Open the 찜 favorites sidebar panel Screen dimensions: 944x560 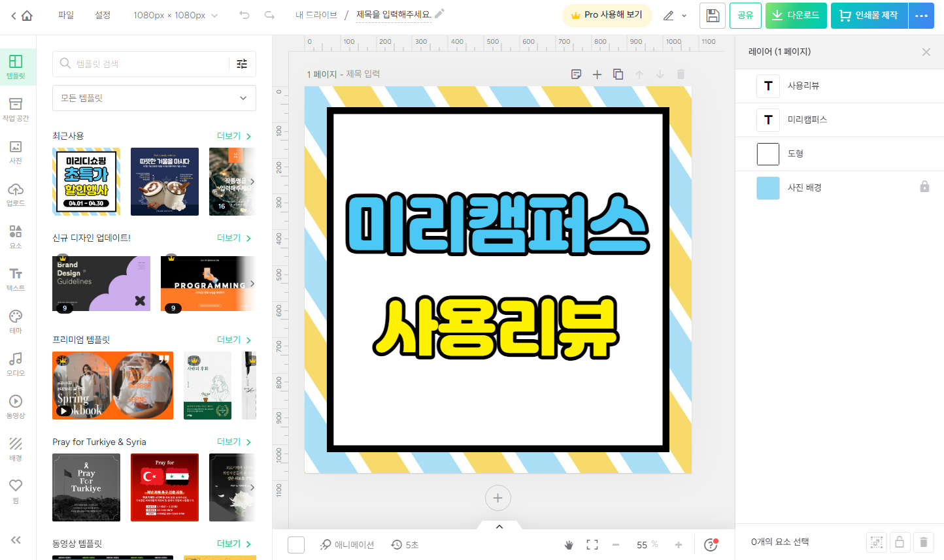coord(16,491)
